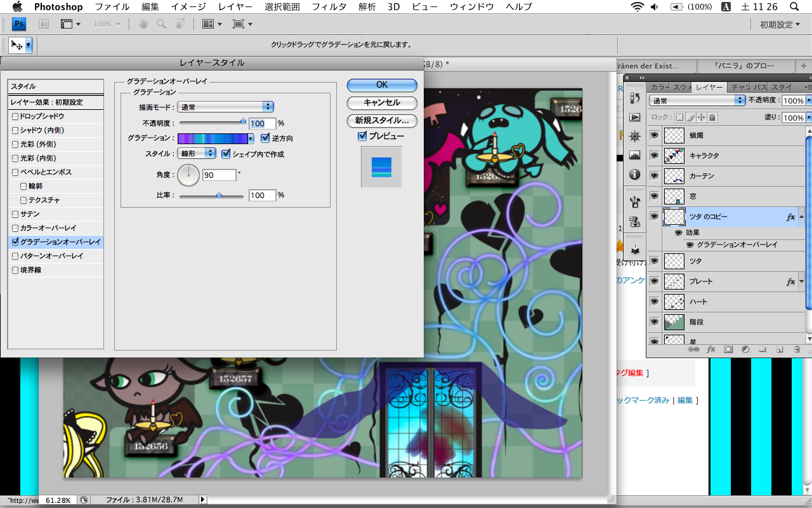Create new adjustment layer icon
Viewport: 812px width, 508px height.
[x=745, y=349]
